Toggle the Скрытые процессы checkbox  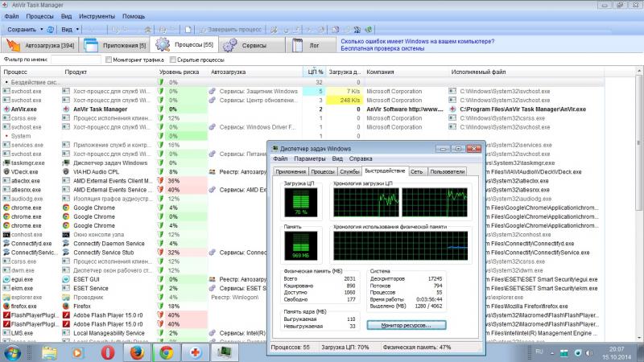[172, 60]
